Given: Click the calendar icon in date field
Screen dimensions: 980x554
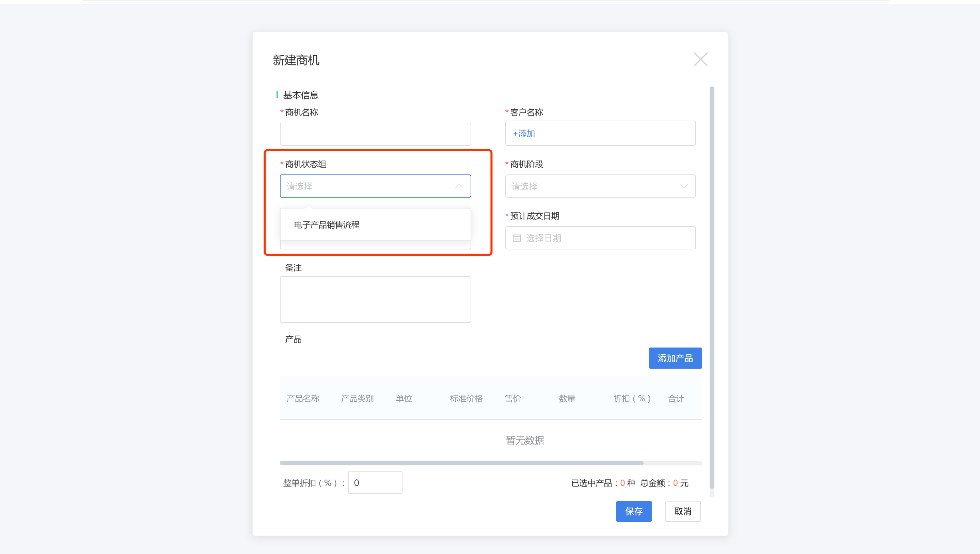Looking at the screenshot, I should [517, 238].
